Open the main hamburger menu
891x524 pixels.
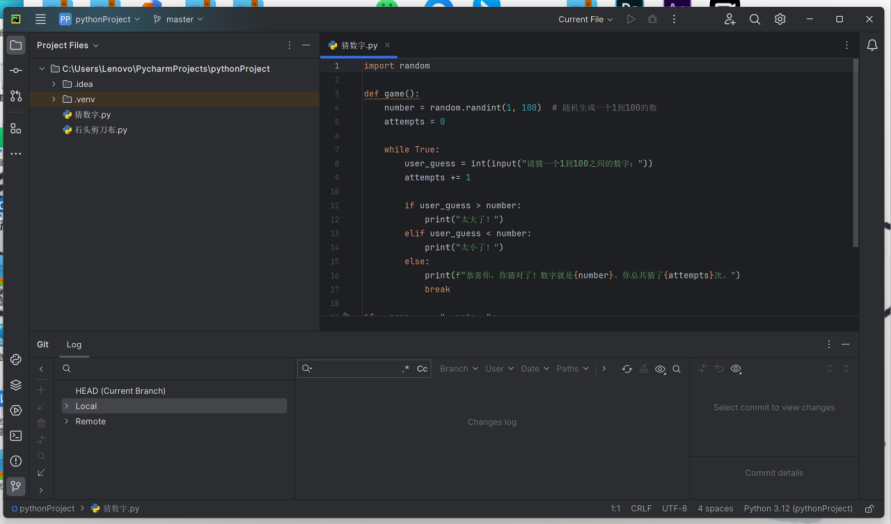[x=40, y=19]
